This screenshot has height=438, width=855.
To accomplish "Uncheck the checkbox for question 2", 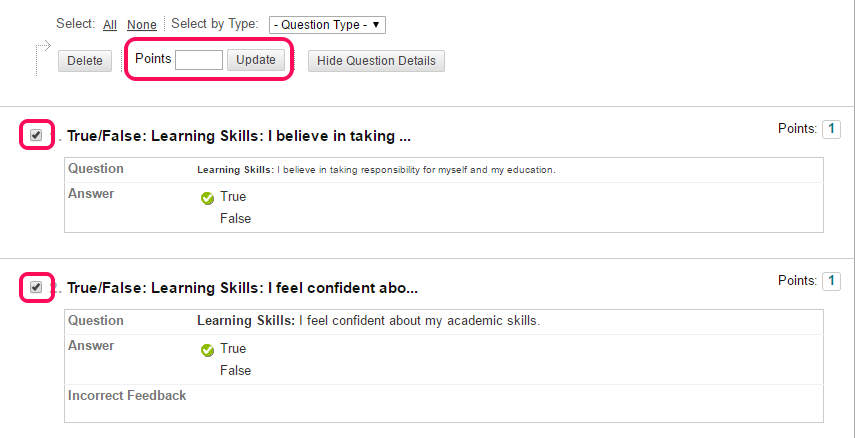I will (x=36, y=287).
